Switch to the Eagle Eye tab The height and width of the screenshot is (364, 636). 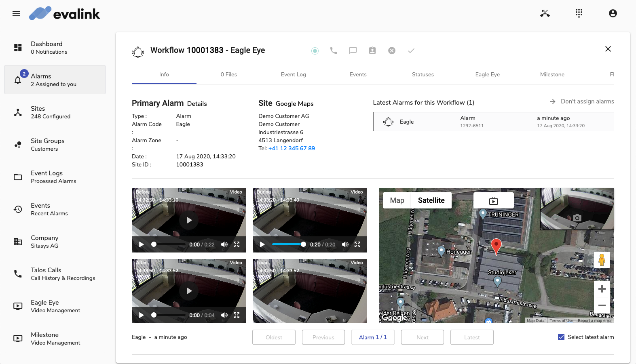(x=488, y=75)
